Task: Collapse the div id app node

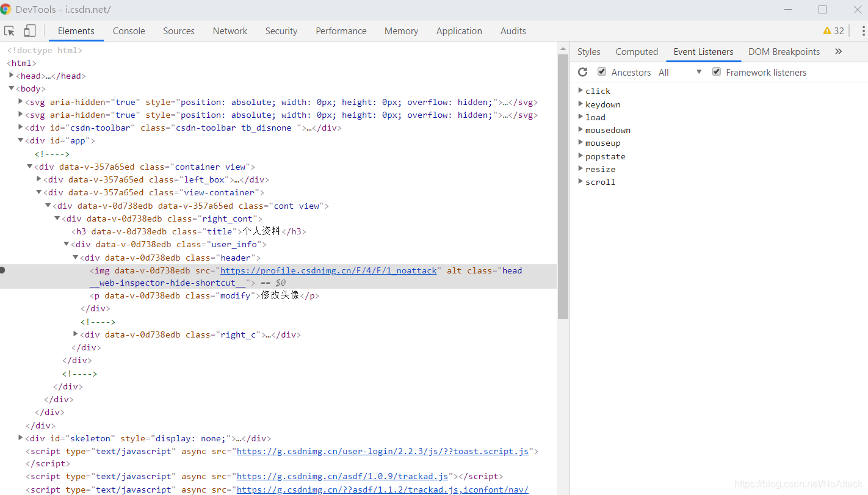Action: (x=21, y=140)
